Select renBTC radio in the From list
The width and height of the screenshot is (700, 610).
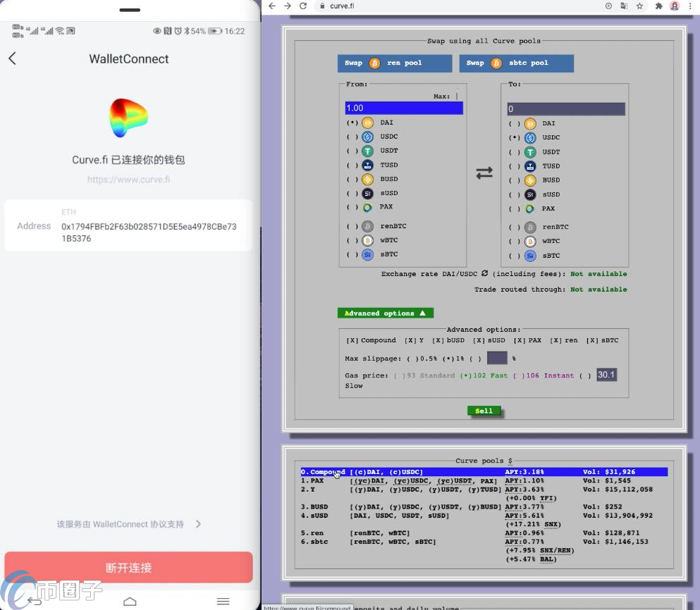click(352, 226)
